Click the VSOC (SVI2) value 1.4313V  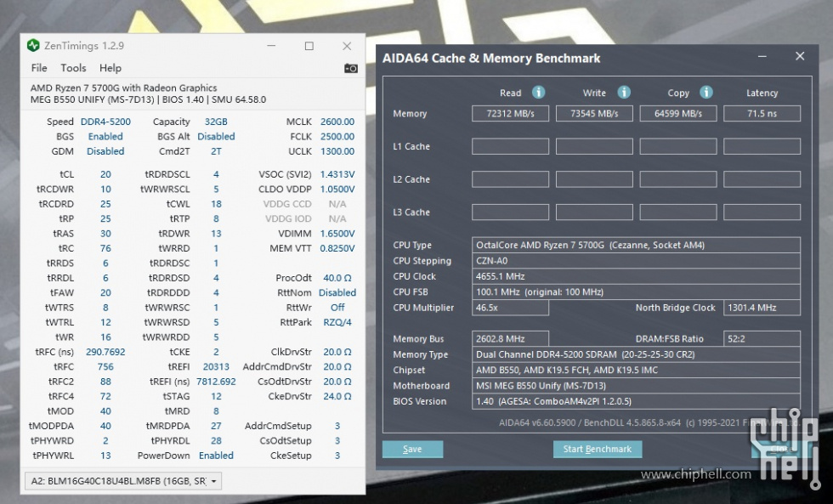[x=337, y=174]
